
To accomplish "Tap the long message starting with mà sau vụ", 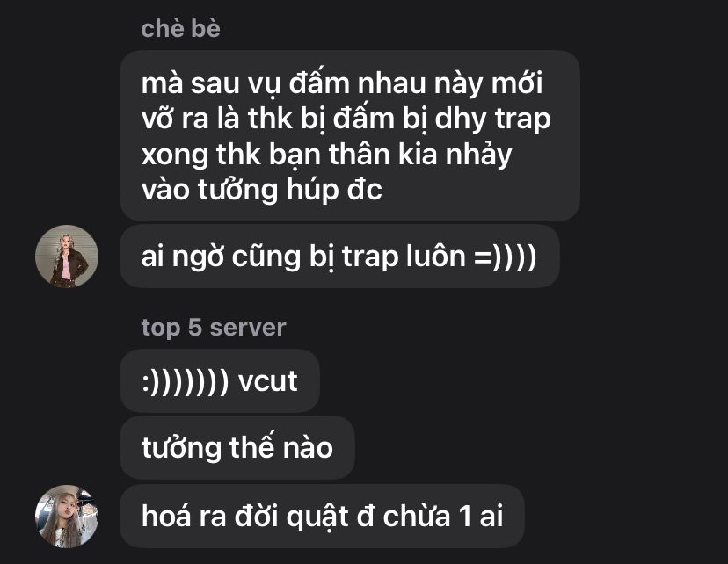I will coord(350,135).
